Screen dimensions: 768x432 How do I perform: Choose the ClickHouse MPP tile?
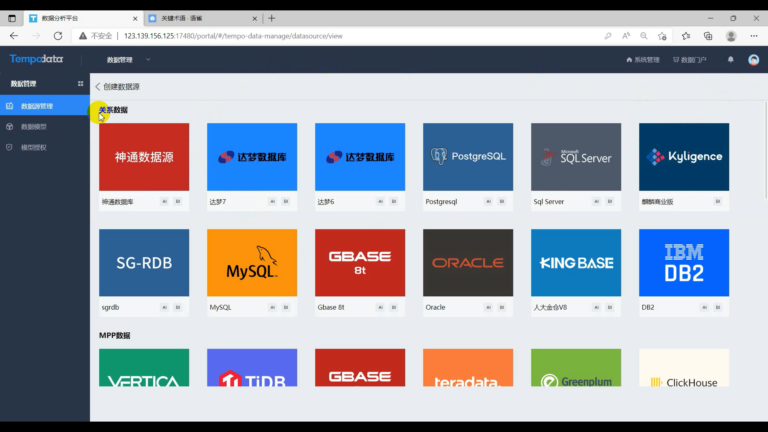coord(684,367)
